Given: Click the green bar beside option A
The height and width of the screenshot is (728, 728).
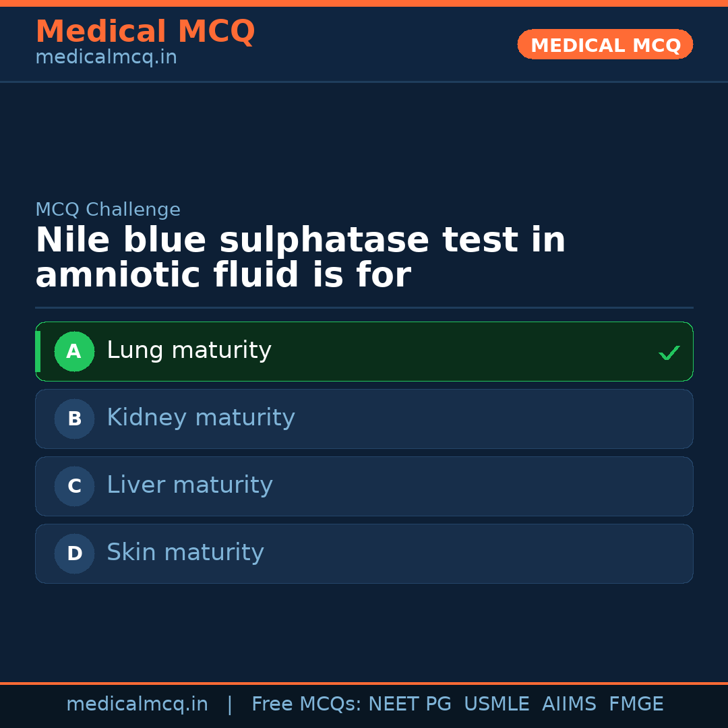Looking at the screenshot, I should pos(38,351).
